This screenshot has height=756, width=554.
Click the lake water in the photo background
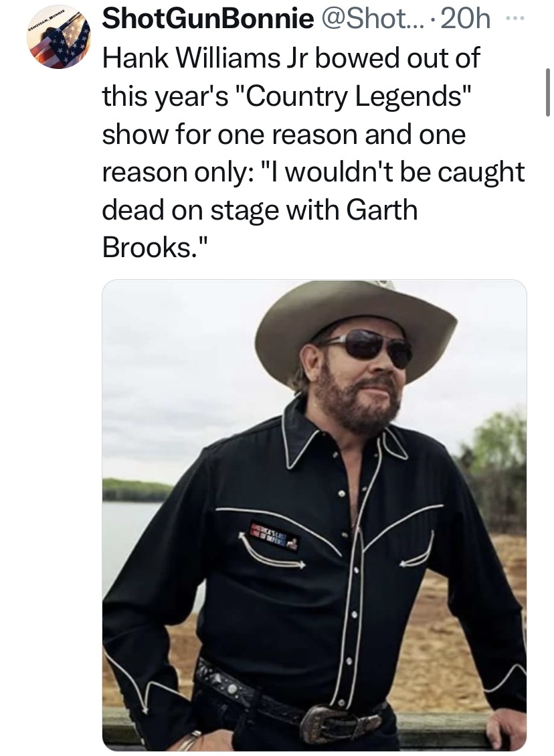[x=127, y=536]
